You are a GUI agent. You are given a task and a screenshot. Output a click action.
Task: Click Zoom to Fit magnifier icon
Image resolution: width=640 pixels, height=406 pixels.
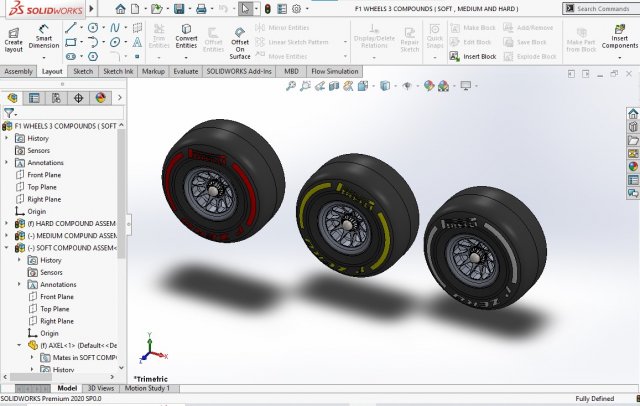coord(291,86)
